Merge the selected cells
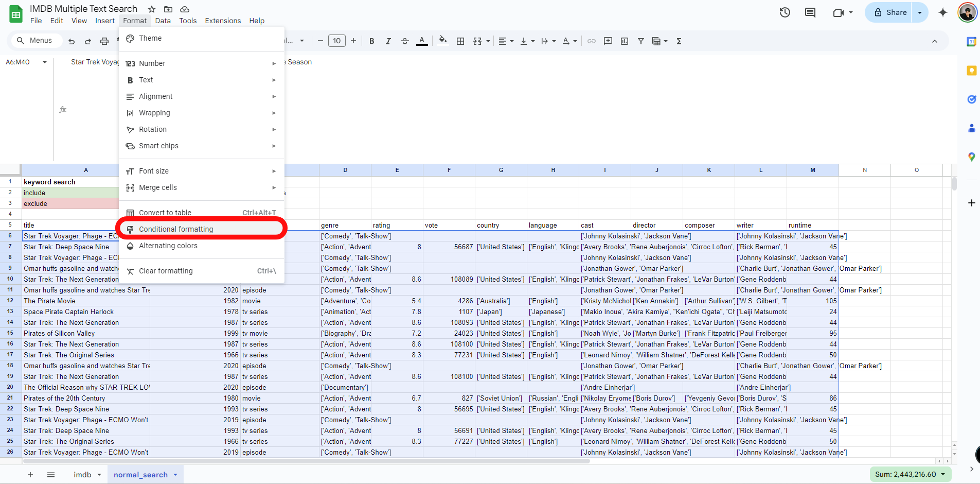 click(477, 41)
